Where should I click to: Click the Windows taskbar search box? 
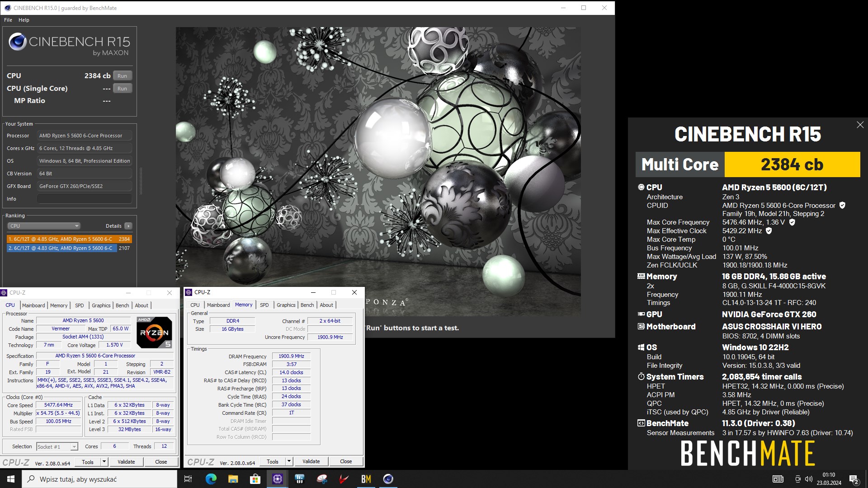tap(99, 479)
